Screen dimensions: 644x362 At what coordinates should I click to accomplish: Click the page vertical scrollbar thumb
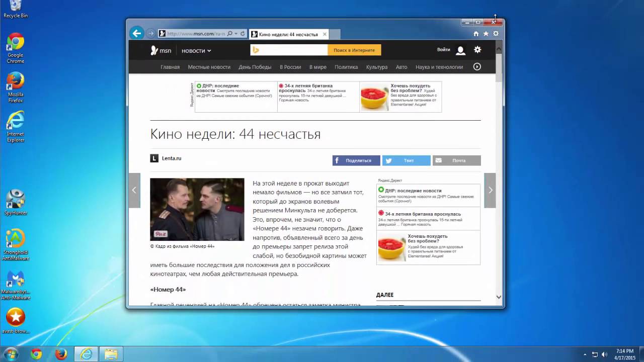point(499,67)
